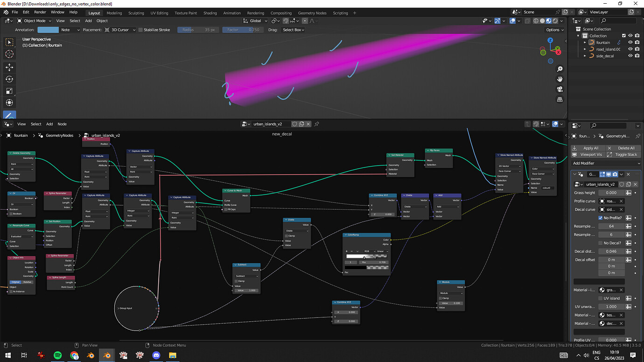This screenshot has width=644, height=362.
Task: Open the File menu
Action: 15,12
